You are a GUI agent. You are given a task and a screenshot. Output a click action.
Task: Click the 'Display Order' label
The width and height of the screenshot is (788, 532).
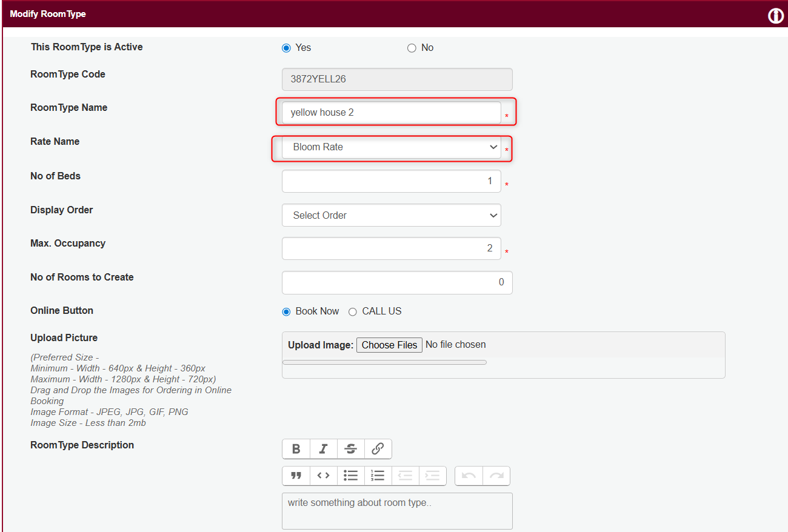coord(62,210)
